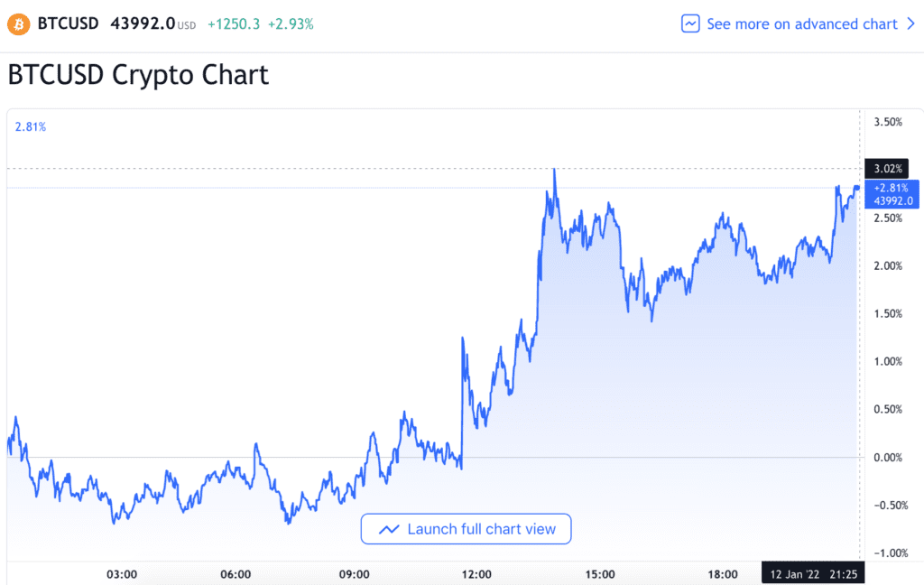Click the +1250.3 price change value
Screen dimensions: 924x585
[233, 24]
